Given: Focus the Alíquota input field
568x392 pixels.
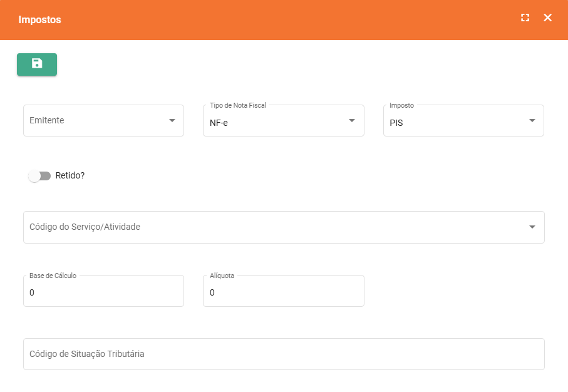Looking at the screenshot, I should click(x=283, y=292).
